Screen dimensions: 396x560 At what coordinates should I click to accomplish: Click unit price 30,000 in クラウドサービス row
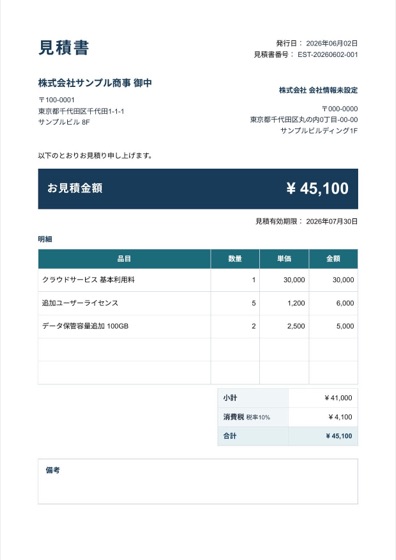pyautogui.click(x=294, y=280)
